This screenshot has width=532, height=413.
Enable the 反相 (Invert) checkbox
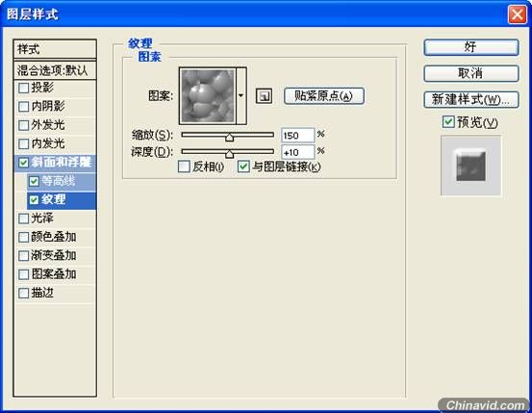click(184, 167)
